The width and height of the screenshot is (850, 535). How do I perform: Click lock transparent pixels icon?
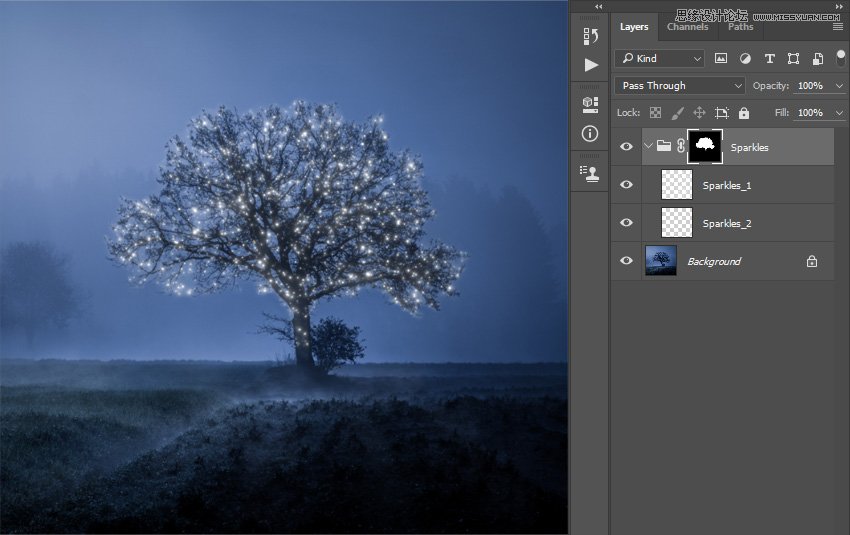point(655,113)
